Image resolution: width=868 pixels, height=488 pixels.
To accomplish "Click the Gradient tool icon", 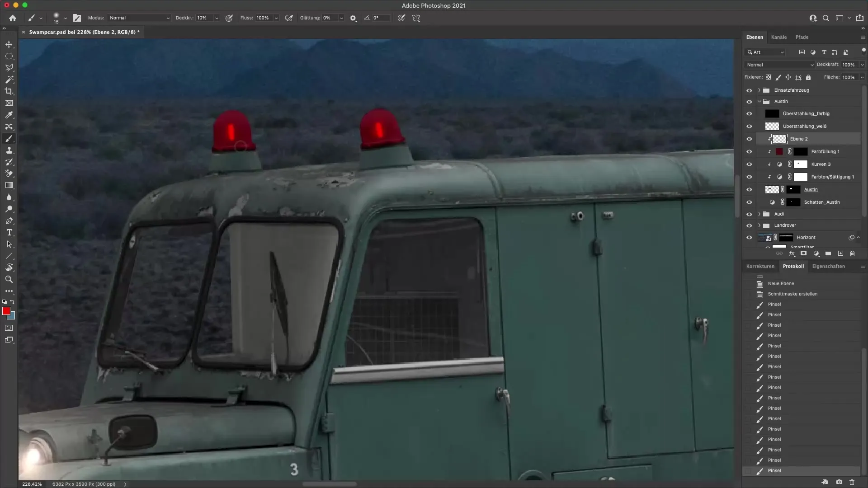I will click(x=9, y=185).
